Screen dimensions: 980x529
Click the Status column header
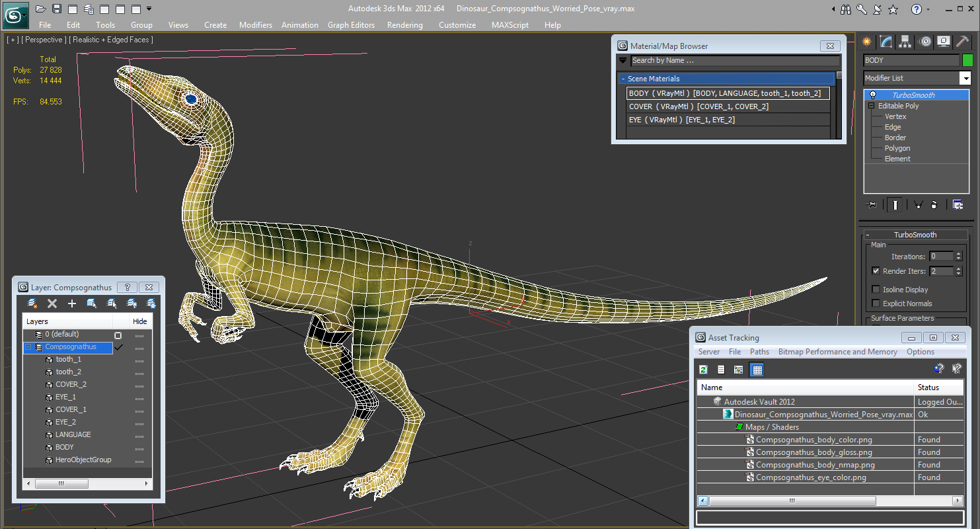(938, 387)
